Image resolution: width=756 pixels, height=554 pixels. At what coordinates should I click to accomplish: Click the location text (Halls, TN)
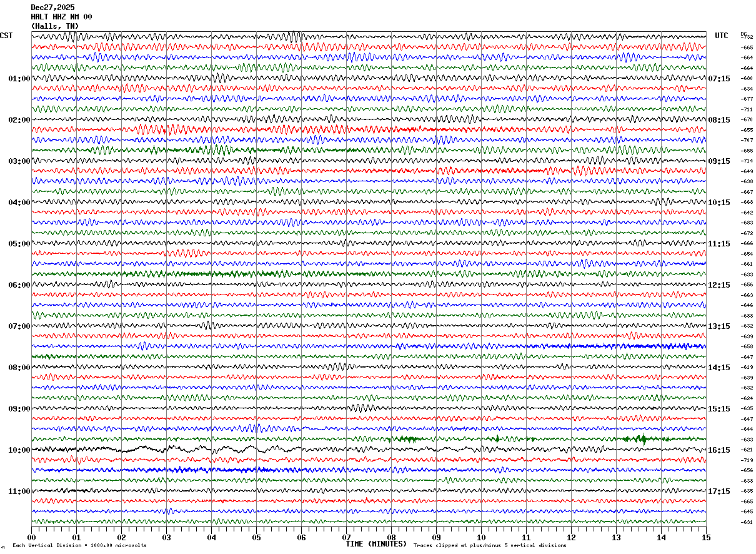[x=55, y=26]
